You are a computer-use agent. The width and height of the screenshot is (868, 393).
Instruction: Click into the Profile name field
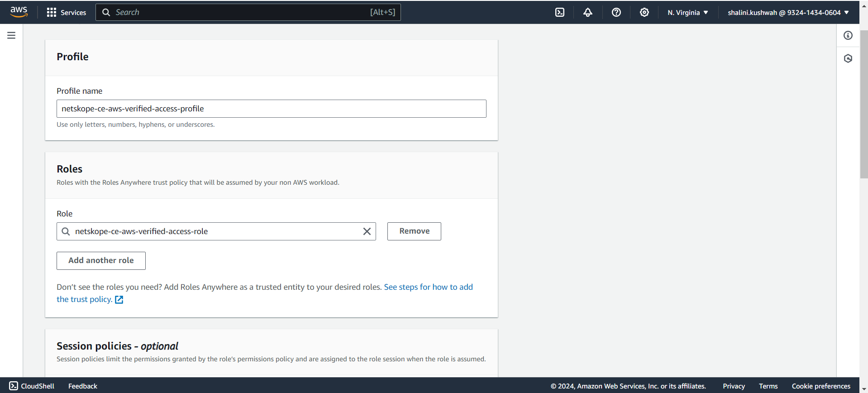(272, 109)
